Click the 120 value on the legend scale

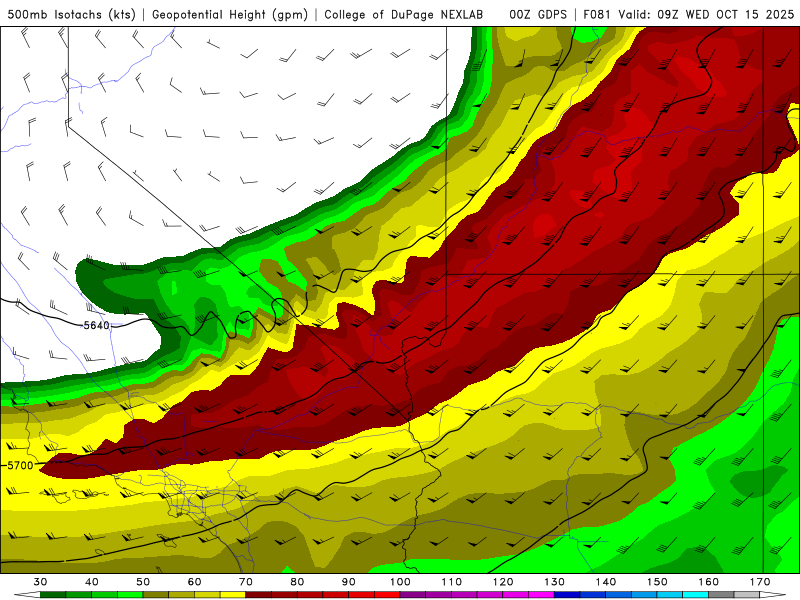point(503,582)
